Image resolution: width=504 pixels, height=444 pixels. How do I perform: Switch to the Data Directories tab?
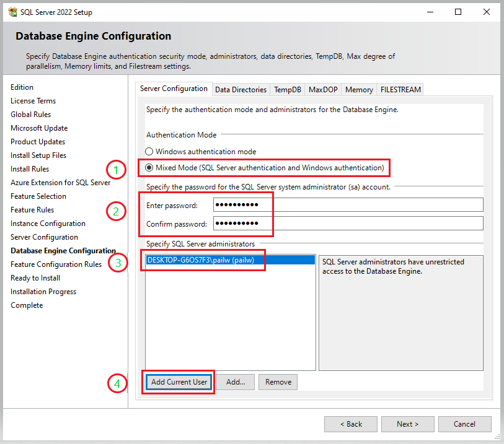(x=241, y=90)
